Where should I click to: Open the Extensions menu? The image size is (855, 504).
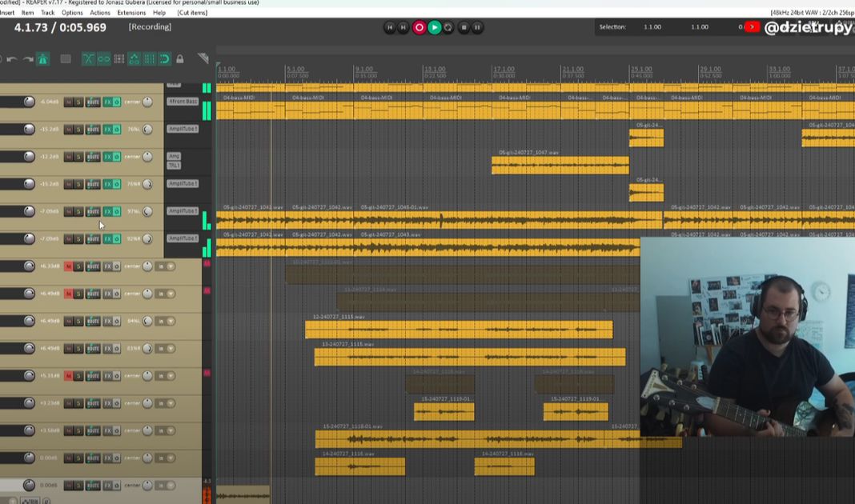coord(131,13)
